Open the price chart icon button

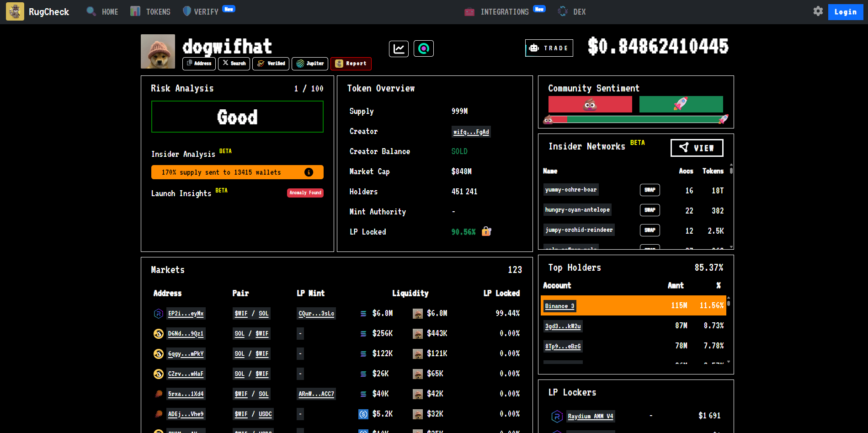pos(399,48)
